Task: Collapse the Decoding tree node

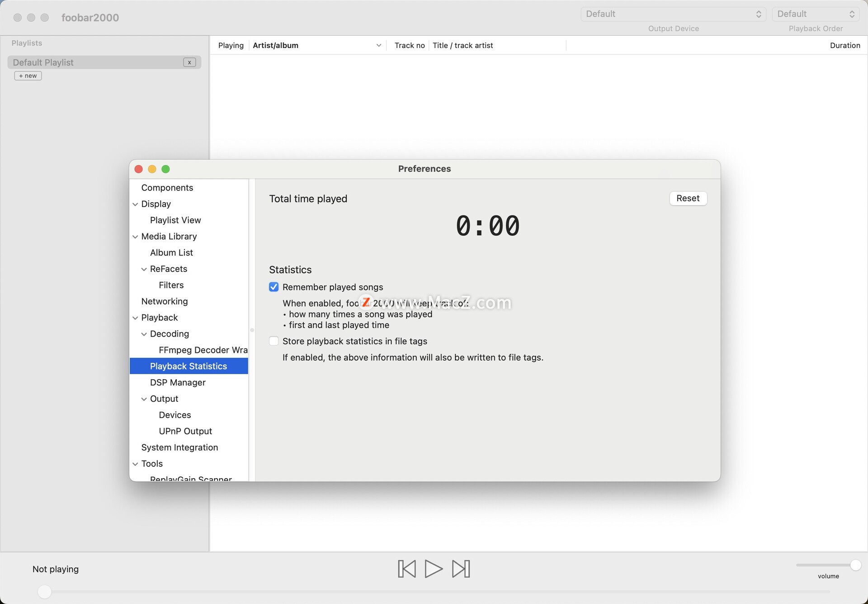Action: click(144, 334)
